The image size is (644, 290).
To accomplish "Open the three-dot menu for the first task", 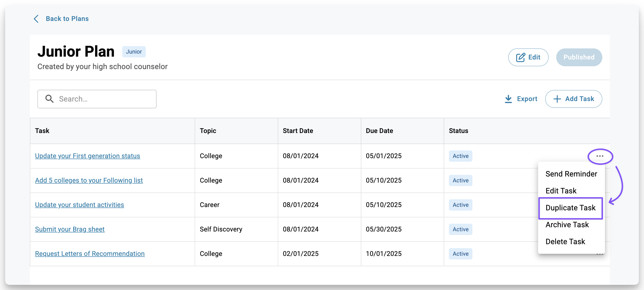I will 600,156.
